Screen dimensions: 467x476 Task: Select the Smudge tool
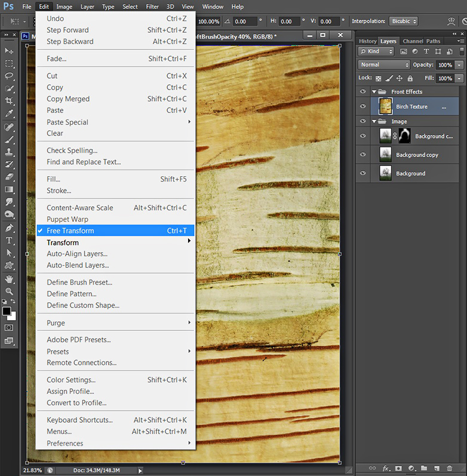click(9, 202)
